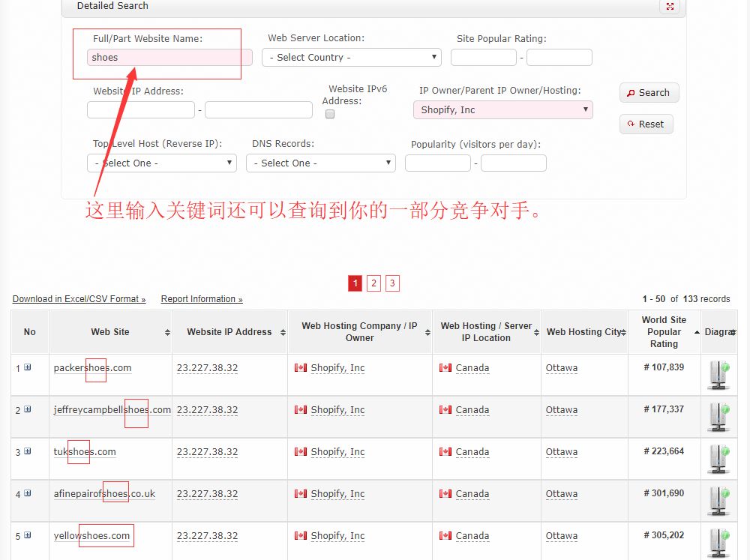
Task: Open the afinepairofshoes.co.uk website link
Action: [x=104, y=493]
